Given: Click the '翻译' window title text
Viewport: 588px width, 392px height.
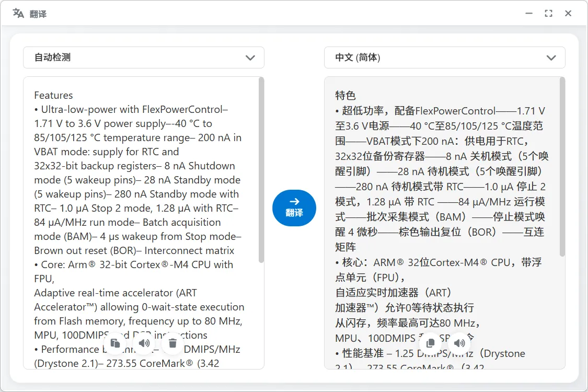Looking at the screenshot, I should [x=38, y=14].
